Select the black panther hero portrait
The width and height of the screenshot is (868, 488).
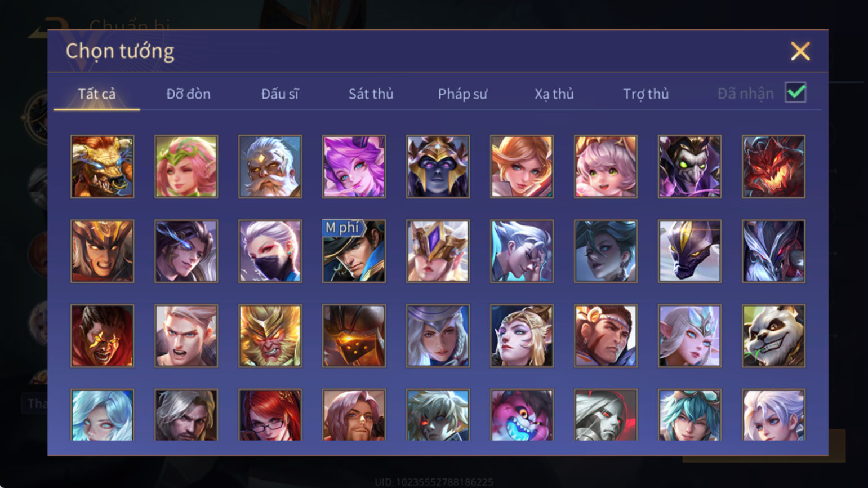click(x=689, y=251)
